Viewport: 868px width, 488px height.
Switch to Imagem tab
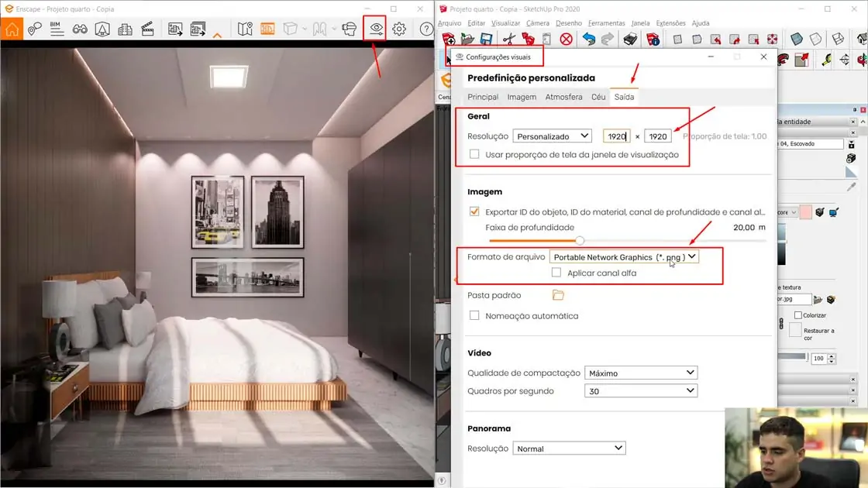coord(522,97)
